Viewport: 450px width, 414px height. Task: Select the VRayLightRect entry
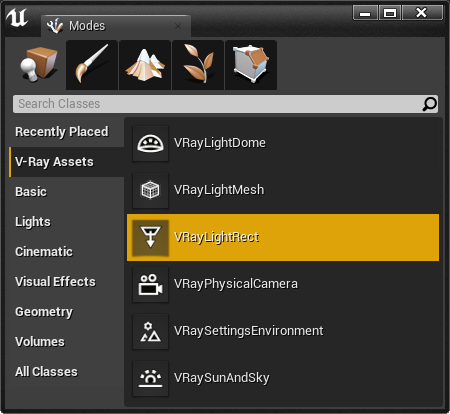click(283, 237)
